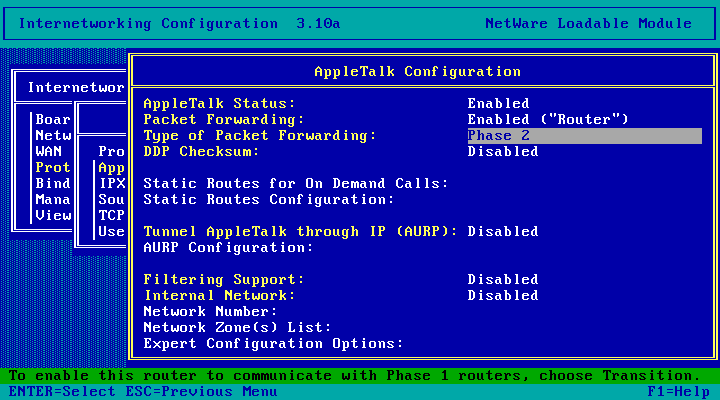The height and width of the screenshot is (400, 720).
Task: Change Packet Forwarding Enabled ("Router") value
Action: [x=548, y=119]
